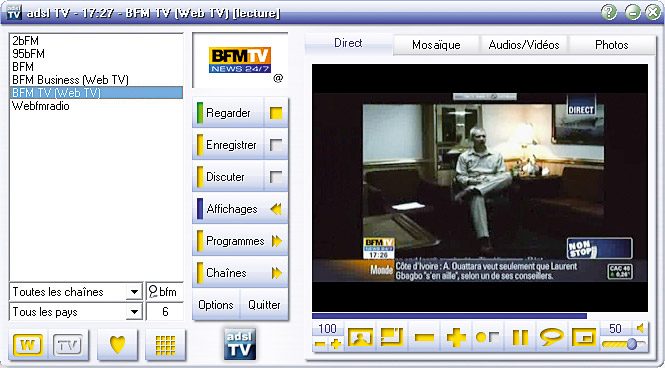This screenshot has height=368, width=665.
Task: Click the Web TV 'W' source icon
Action: 28,345
